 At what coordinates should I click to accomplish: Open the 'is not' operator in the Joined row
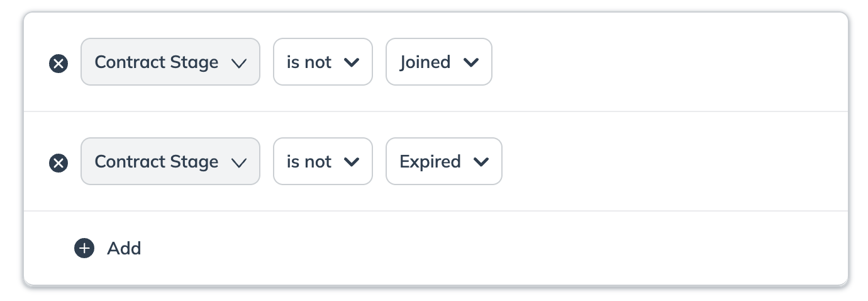tap(323, 62)
